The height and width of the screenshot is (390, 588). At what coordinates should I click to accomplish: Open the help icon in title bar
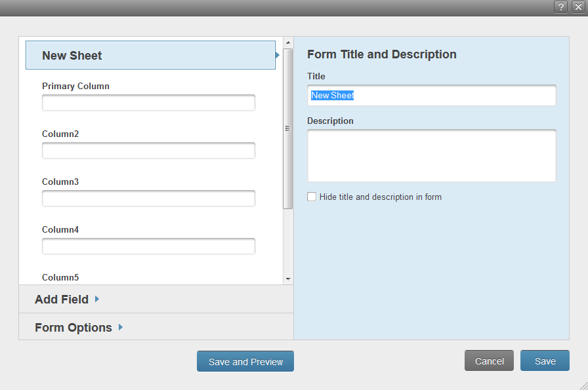[560, 7]
